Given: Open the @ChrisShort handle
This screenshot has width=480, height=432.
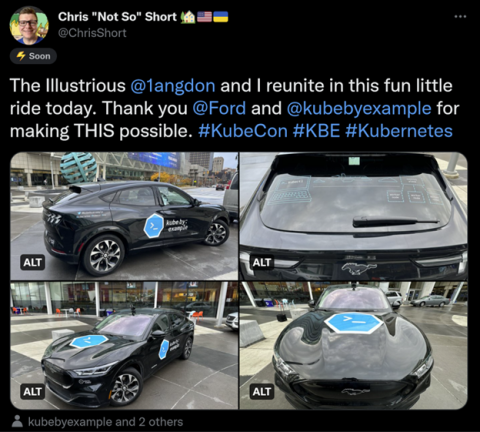Looking at the screenshot, I should [x=92, y=33].
